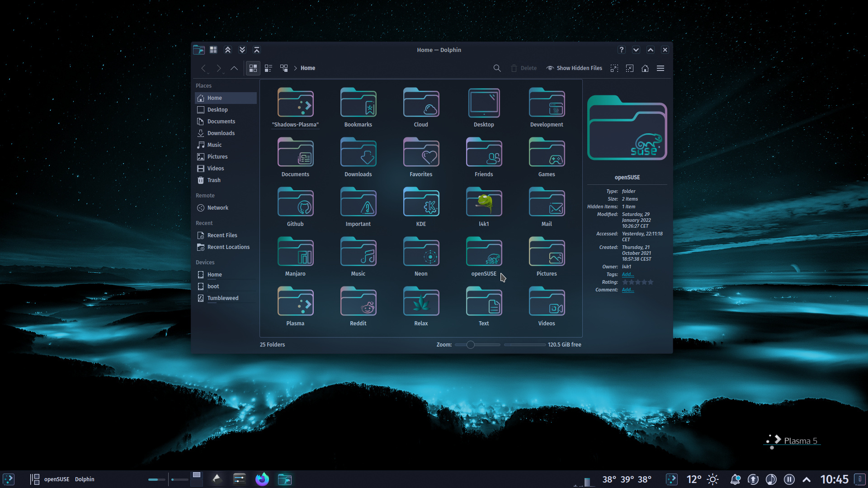
Task: Open the Games folder
Action: (547, 157)
